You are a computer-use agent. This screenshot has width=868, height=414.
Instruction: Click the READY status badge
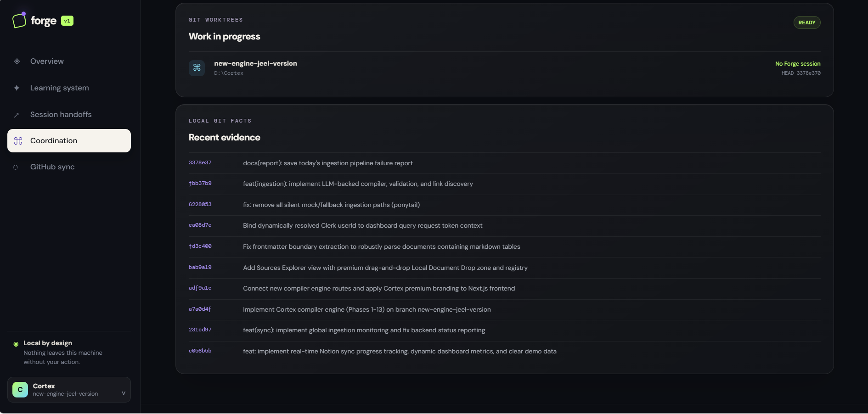[807, 22]
